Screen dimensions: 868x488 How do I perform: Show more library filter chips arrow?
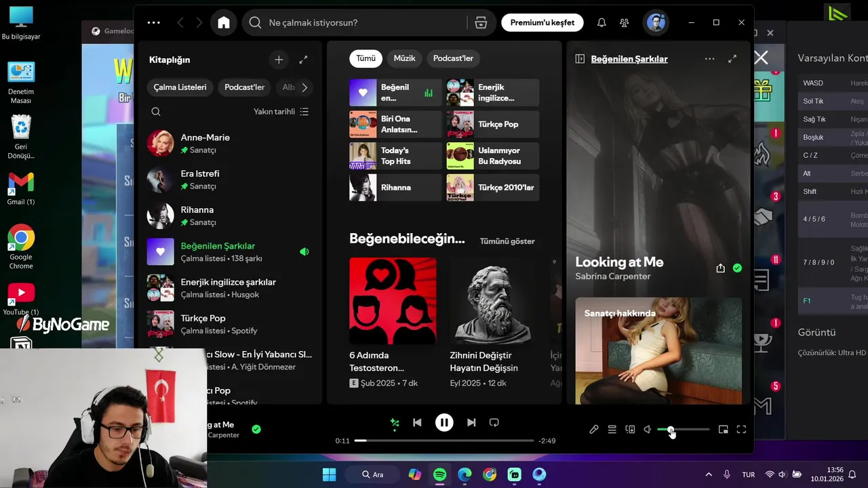pos(304,87)
